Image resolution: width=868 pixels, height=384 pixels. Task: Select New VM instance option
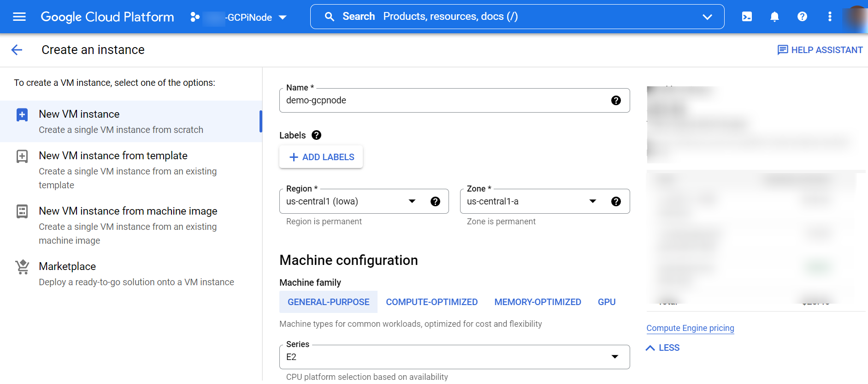click(131, 121)
